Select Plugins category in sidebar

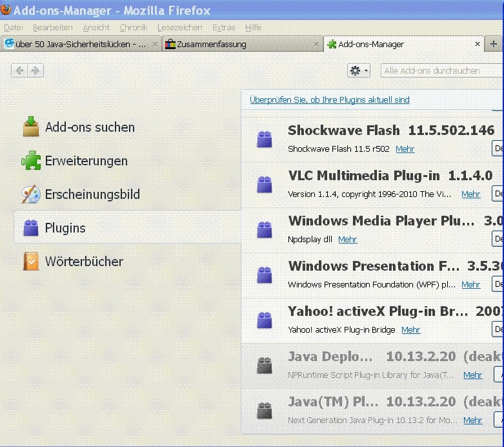(65, 228)
